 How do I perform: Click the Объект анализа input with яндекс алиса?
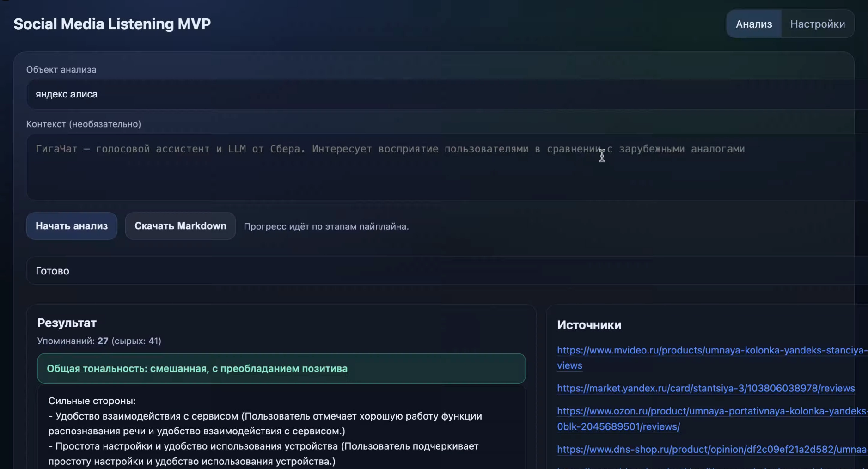click(x=447, y=94)
